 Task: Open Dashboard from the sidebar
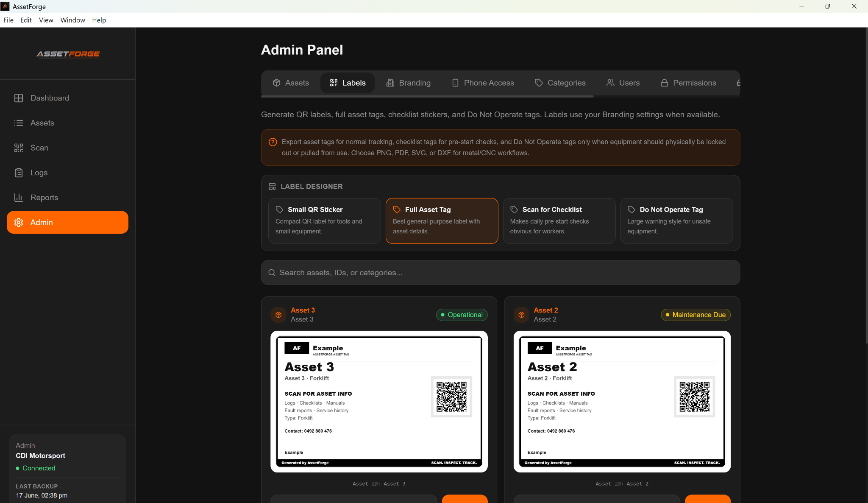click(67, 98)
